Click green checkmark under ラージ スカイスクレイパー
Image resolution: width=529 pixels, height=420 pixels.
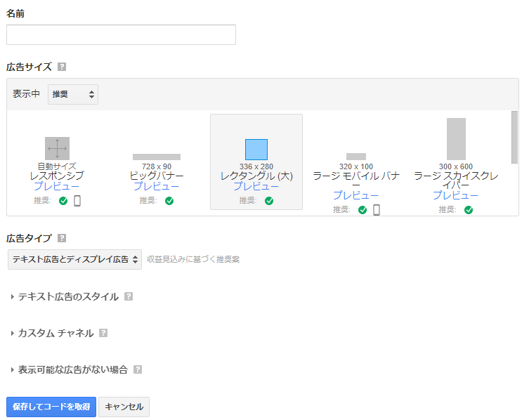[x=469, y=210]
